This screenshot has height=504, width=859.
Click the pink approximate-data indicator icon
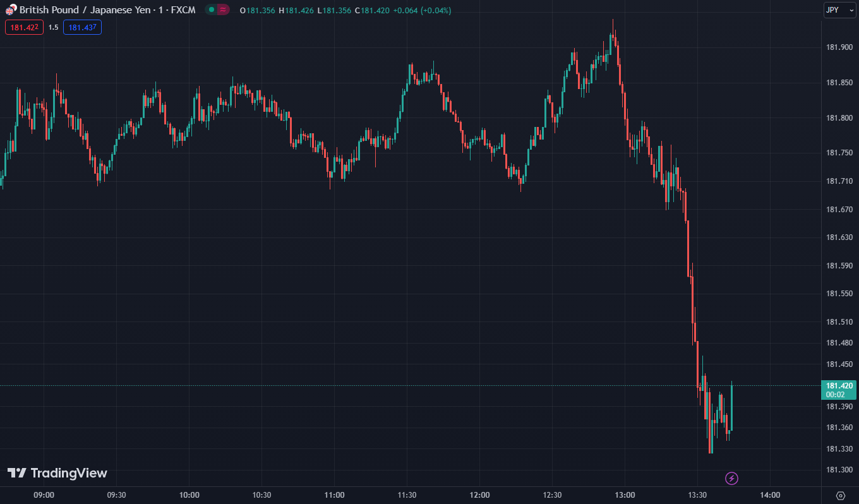pyautogui.click(x=223, y=10)
